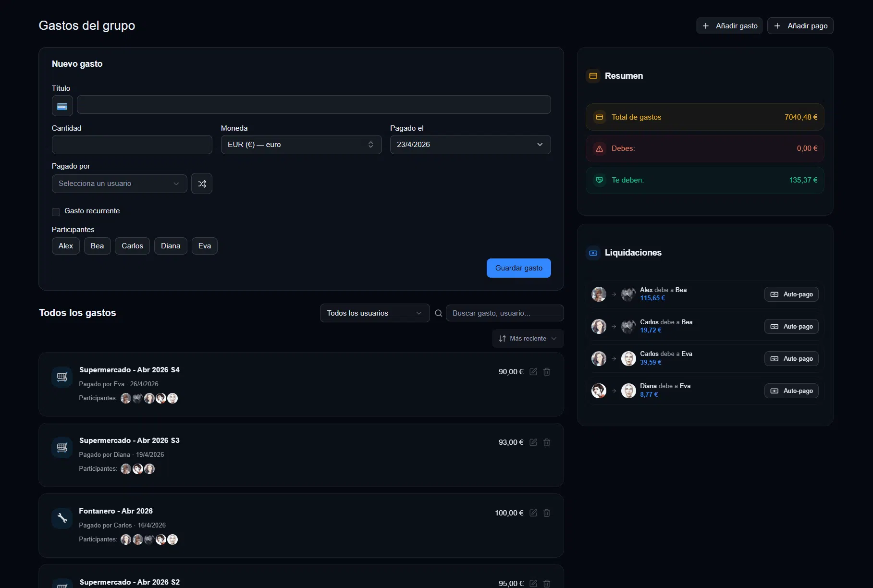Click the Añadir pago button
The width and height of the screenshot is (873, 588).
[x=800, y=26]
